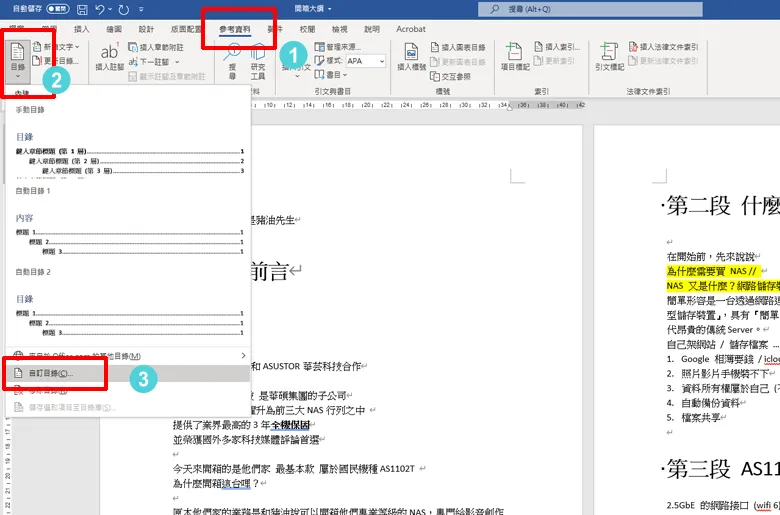Open the 新增文字 add text dropdown
780x515 pixels.
point(56,47)
